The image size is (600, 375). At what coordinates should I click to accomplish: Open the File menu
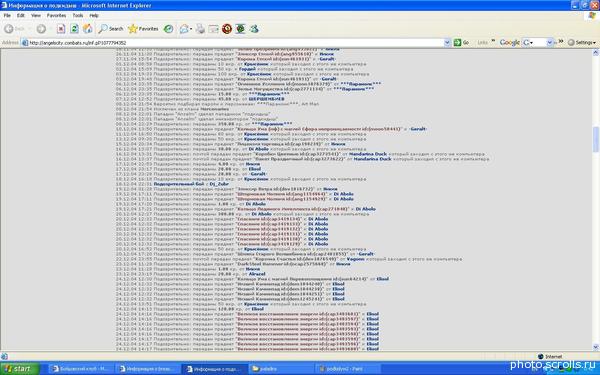pos(7,15)
